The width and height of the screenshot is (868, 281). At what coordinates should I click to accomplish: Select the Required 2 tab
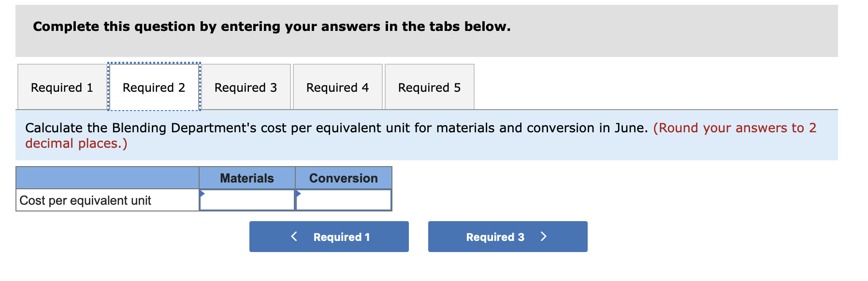pyautogui.click(x=154, y=87)
